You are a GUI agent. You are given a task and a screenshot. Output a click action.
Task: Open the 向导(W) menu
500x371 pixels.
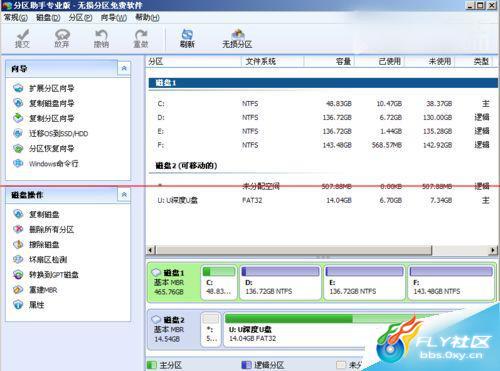[x=114, y=17]
